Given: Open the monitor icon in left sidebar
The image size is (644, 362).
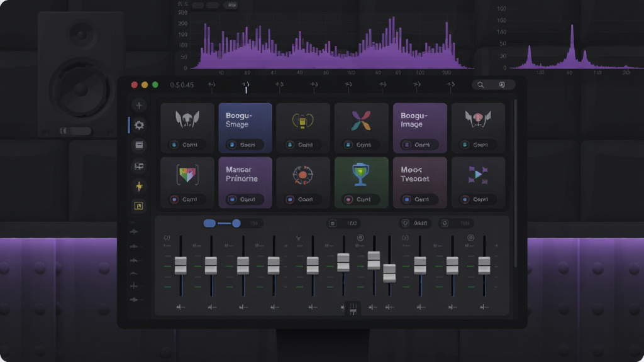Looking at the screenshot, I should pos(139,166).
